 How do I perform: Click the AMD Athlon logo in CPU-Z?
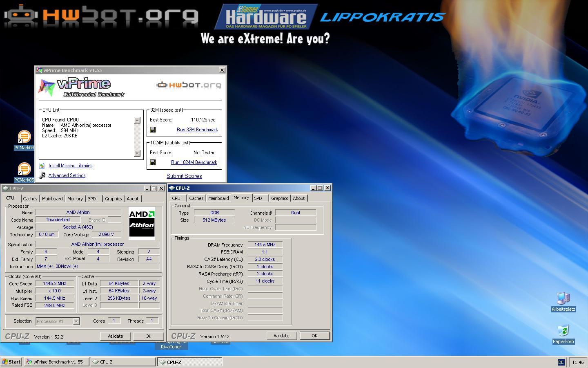coord(142,224)
